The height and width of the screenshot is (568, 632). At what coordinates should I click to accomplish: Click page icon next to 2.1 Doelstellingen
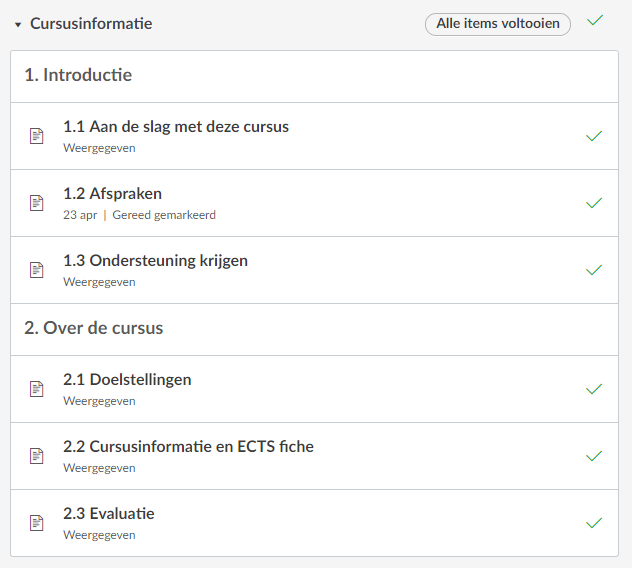(x=37, y=389)
